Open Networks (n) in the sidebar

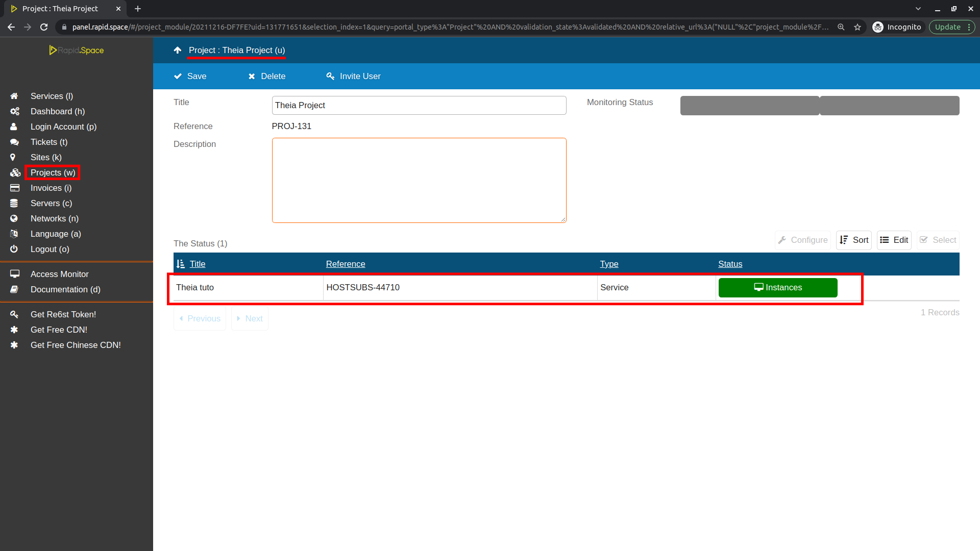(55, 218)
